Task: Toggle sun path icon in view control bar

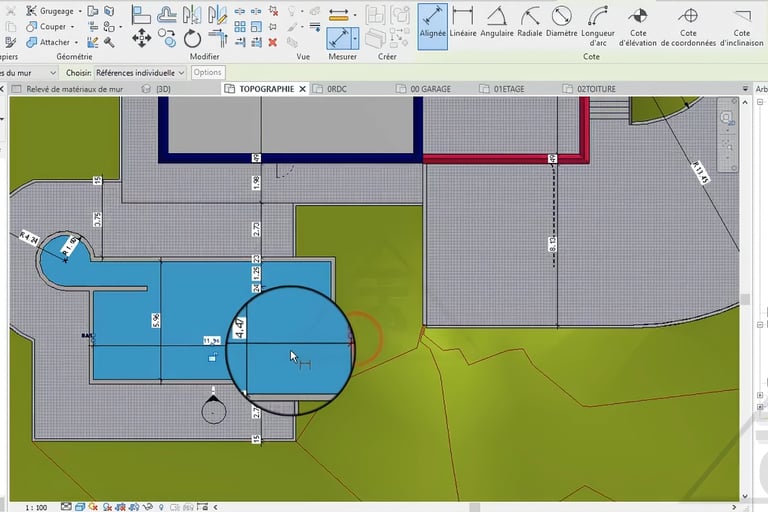Action: (x=93, y=507)
